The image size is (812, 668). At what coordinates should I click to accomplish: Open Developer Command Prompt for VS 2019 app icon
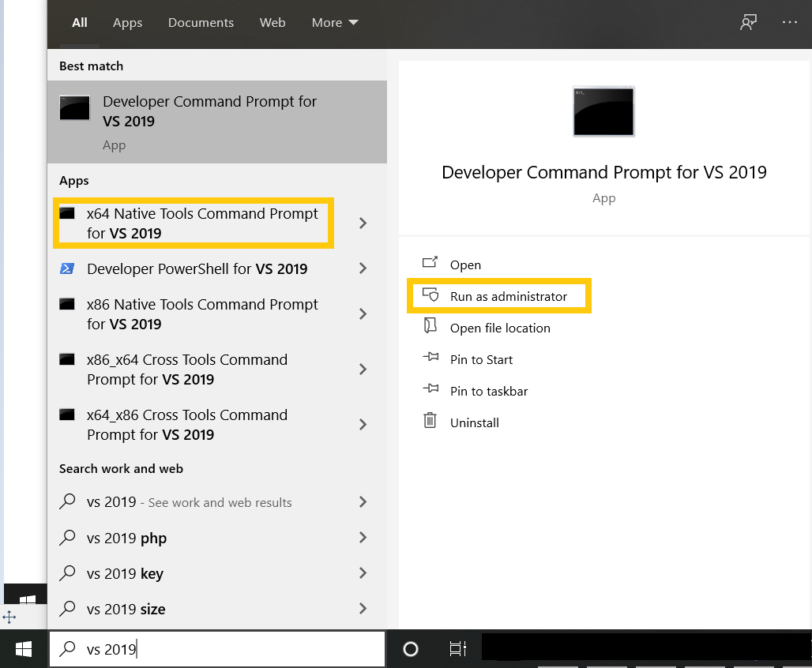(x=74, y=107)
